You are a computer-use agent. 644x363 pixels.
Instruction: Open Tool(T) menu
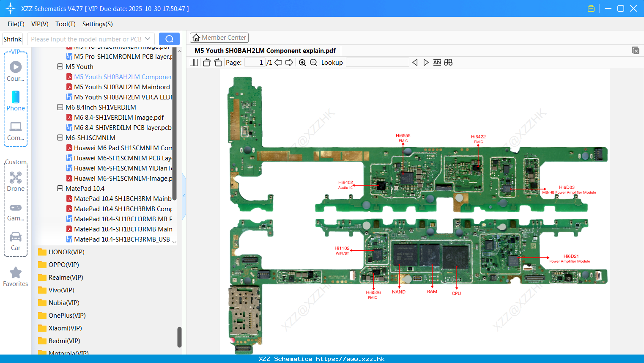[66, 24]
